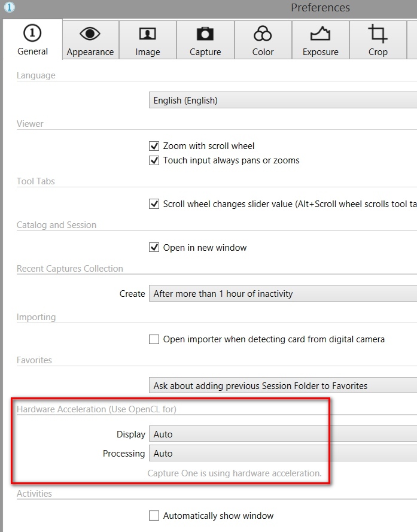Uncheck Open in new window

154,247
